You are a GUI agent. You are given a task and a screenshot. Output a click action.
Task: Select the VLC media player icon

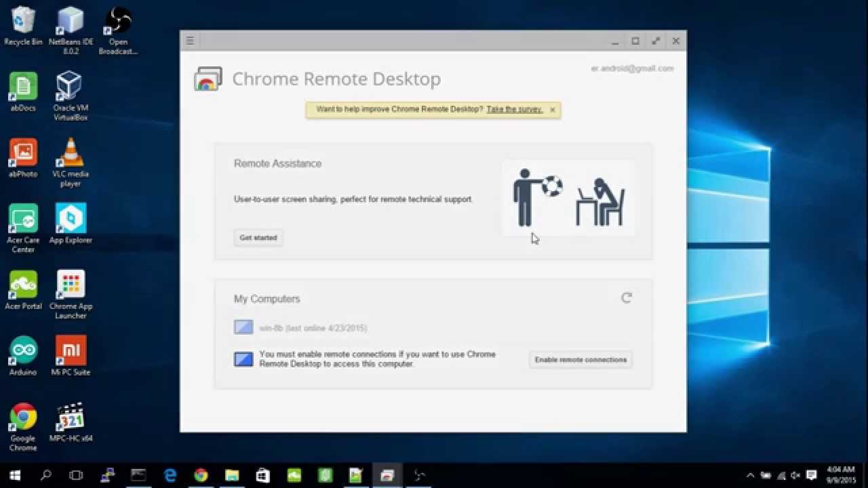[x=71, y=163]
